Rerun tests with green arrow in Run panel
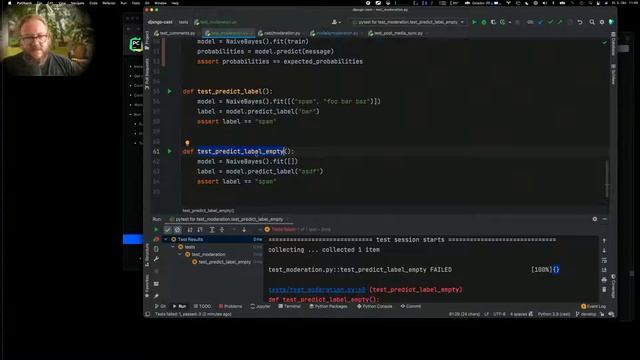Screen dimensions: 640x360 coord(156,230)
